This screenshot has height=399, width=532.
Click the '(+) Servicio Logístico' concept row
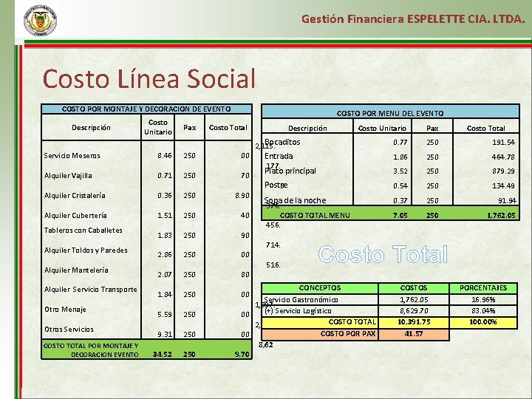tap(298, 311)
